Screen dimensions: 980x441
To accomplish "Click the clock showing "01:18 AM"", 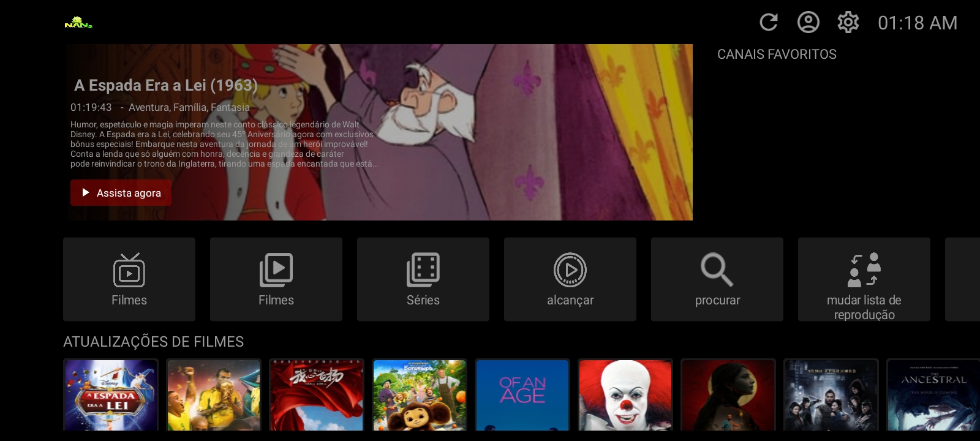I will coord(918,23).
